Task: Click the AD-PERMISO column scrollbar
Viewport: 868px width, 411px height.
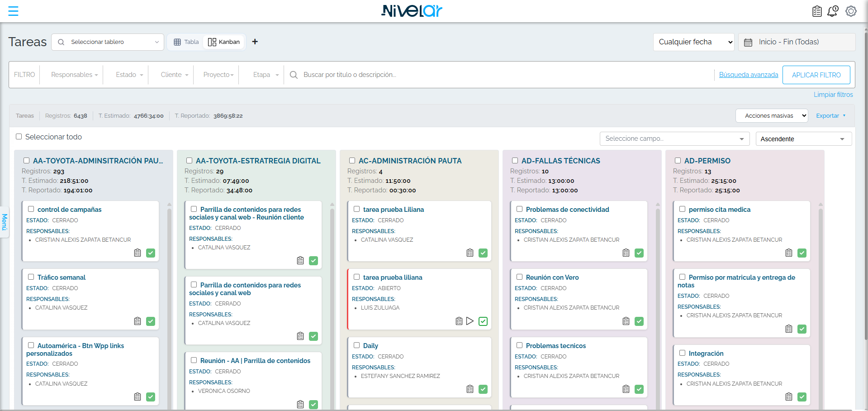Action: (x=821, y=306)
